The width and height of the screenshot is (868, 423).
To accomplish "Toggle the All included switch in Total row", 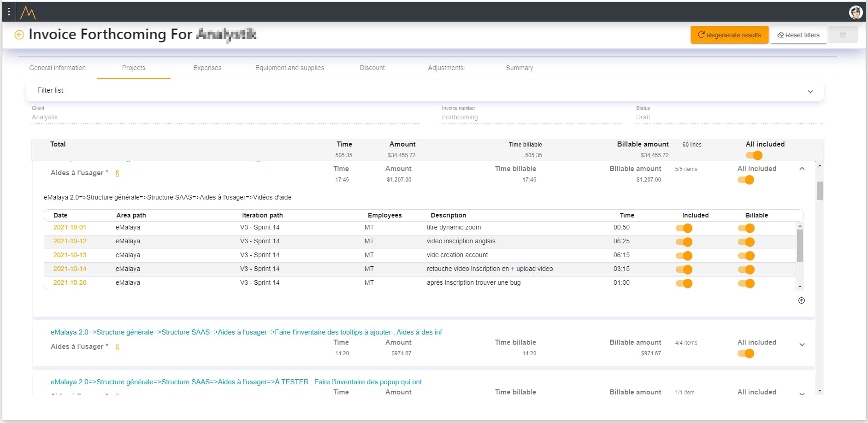I will coord(754,156).
